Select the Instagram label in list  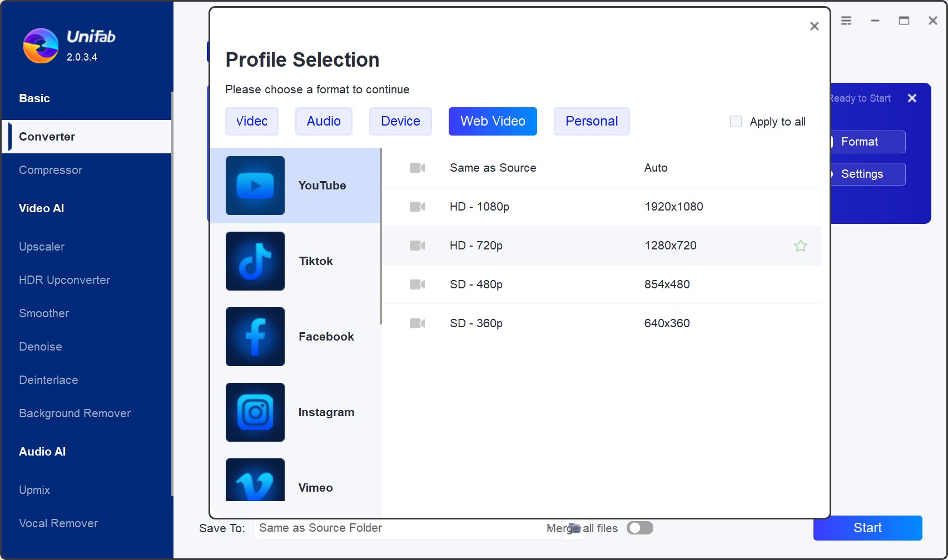pyautogui.click(x=326, y=412)
